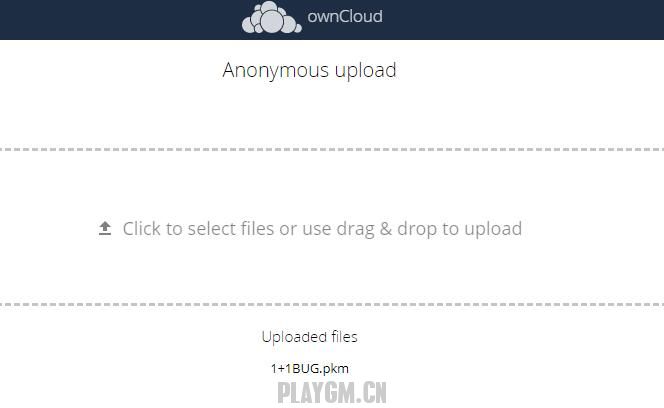Screen dimensions: 664x408
Task: Click the ownCloud brand name in header
Action: tap(345, 17)
